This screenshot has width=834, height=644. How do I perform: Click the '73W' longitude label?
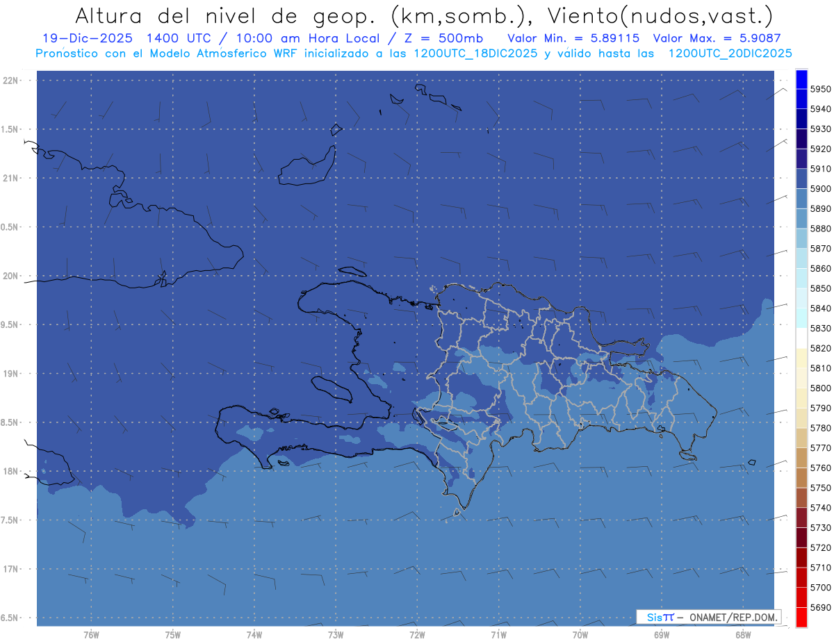pyautogui.click(x=336, y=634)
